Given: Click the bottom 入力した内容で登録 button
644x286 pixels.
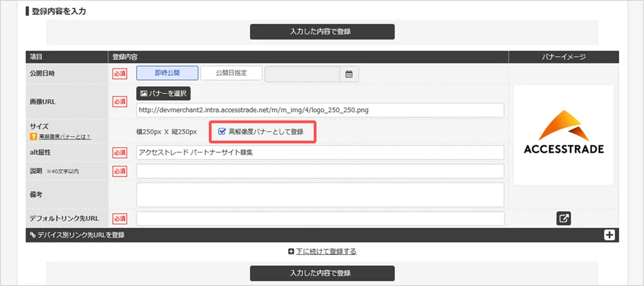Looking at the screenshot, I should (322, 273).
